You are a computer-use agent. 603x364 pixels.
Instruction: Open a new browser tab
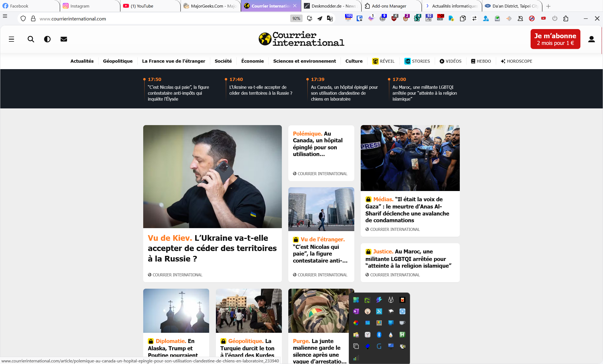coord(548,6)
